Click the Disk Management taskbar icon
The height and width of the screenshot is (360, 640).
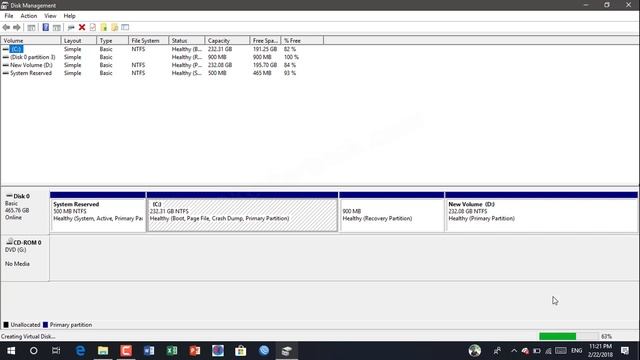pyautogui.click(x=287, y=351)
